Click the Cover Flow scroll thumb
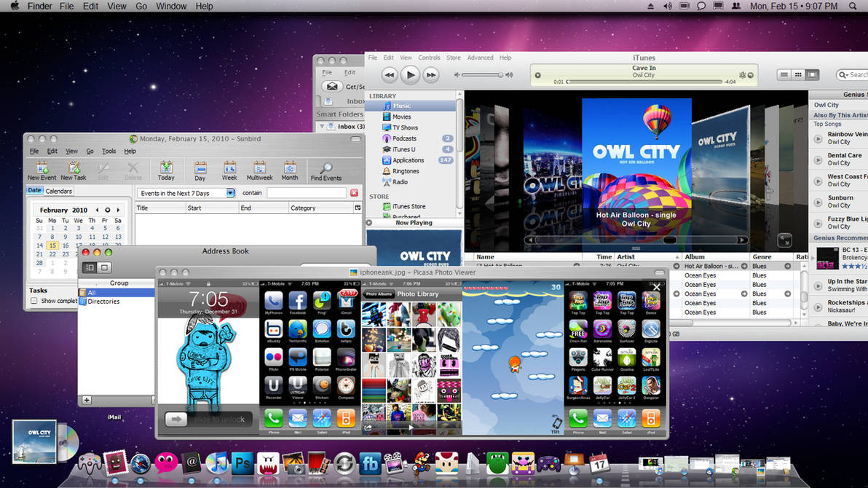 [669, 240]
